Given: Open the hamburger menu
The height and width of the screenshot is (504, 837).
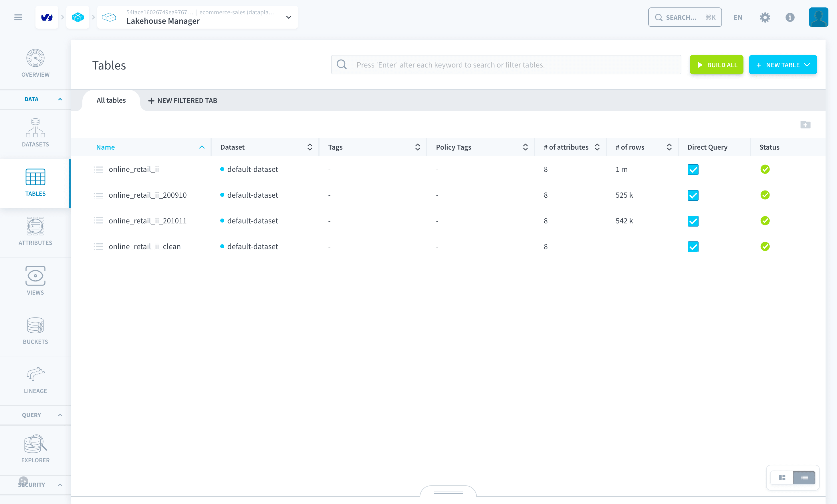Looking at the screenshot, I should (x=18, y=17).
